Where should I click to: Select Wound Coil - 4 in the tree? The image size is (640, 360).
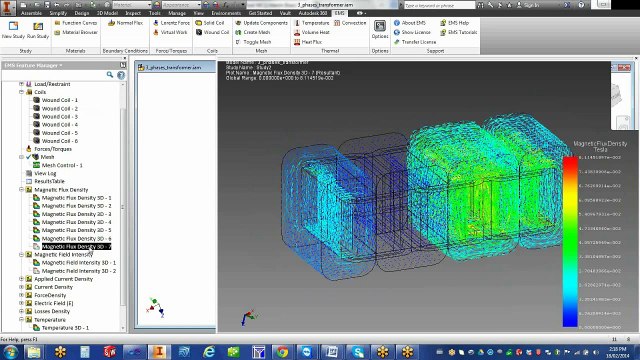60,124
